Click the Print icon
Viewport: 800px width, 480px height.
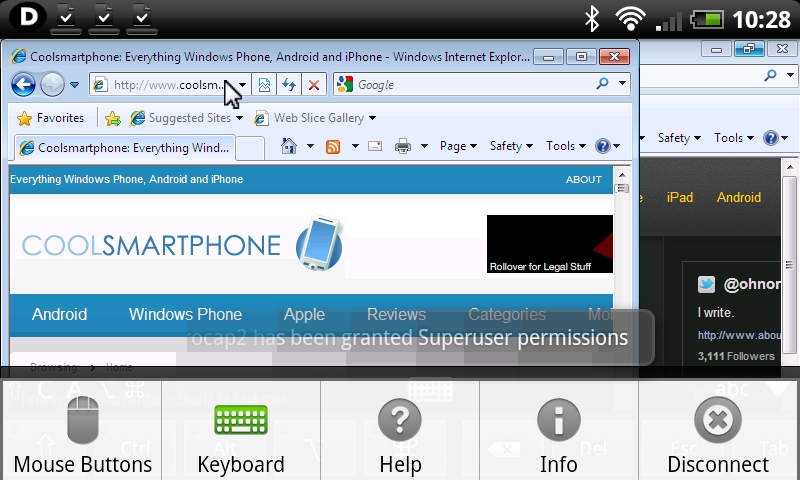(x=403, y=147)
